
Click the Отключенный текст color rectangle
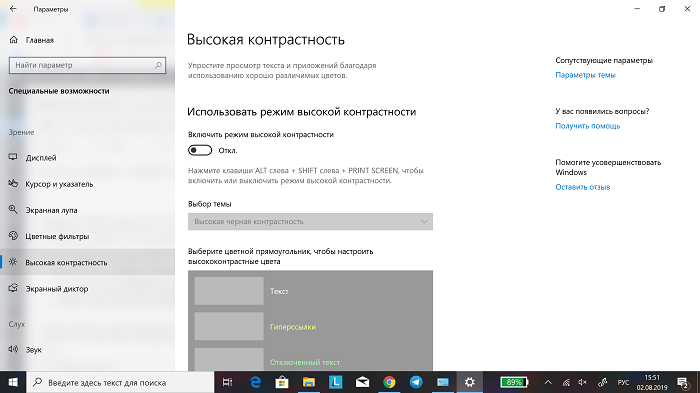coord(229,360)
